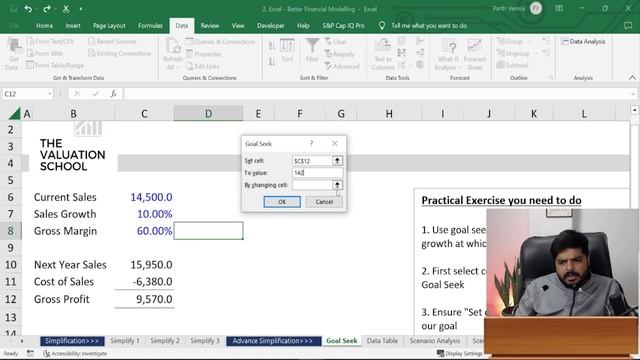Toggle the Filter funnel icon

pos(312,50)
